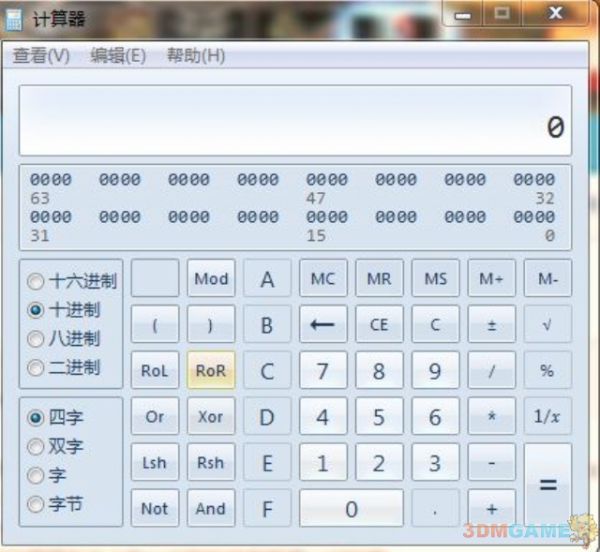Select the 二进制 binary radio option
This screenshot has height=552, width=600.
click(37, 368)
